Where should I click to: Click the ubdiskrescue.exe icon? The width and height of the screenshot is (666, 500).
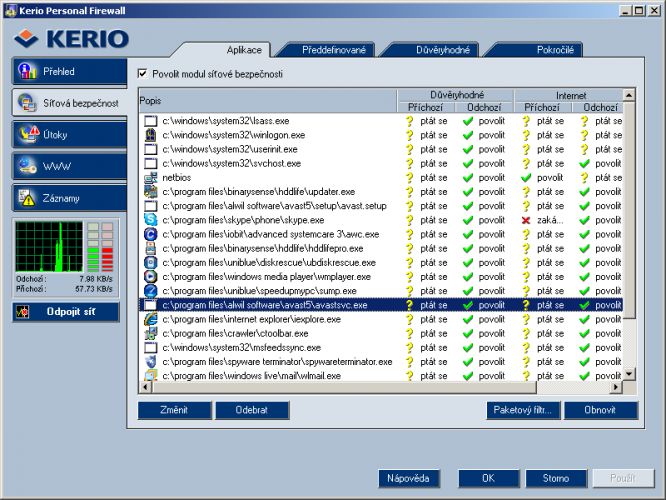click(x=150, y=263)
